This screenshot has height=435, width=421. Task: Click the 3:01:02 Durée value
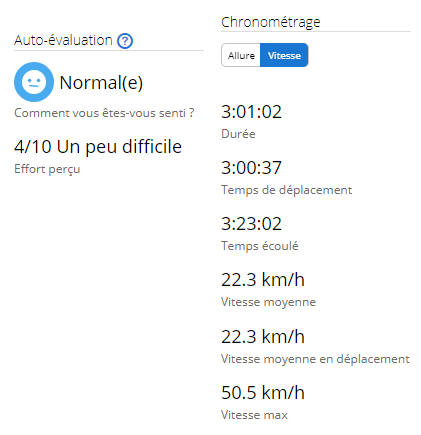tap(251, 112)
